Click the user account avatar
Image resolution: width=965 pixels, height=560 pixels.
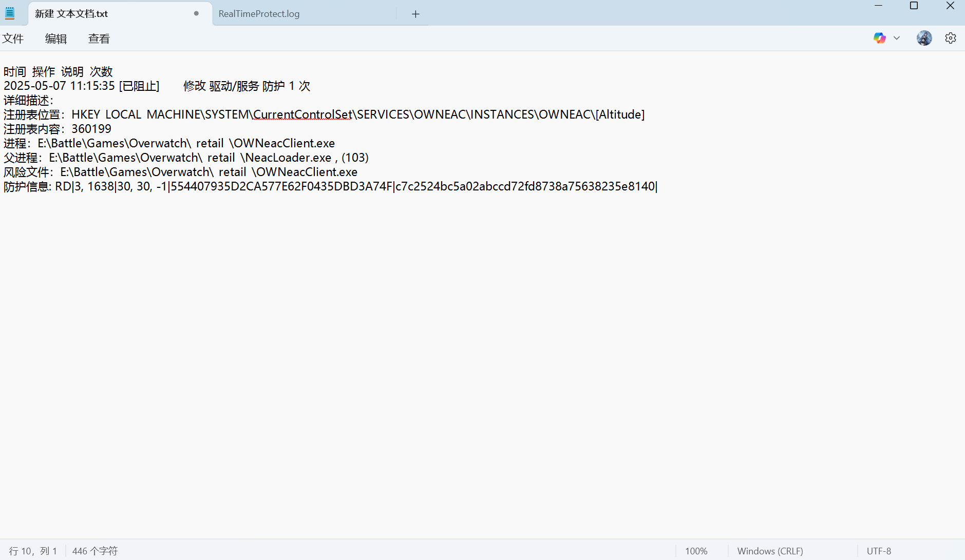pos(924,38)
